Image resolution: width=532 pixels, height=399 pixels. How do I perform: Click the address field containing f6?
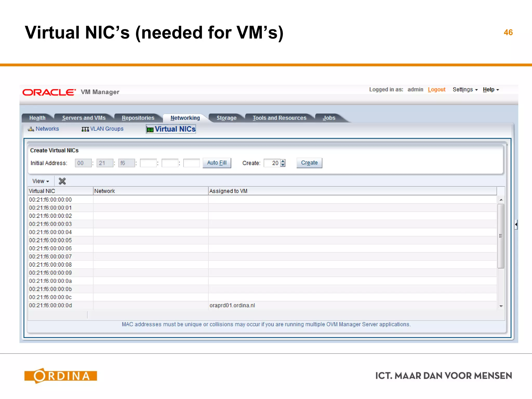tap(126, 163)
